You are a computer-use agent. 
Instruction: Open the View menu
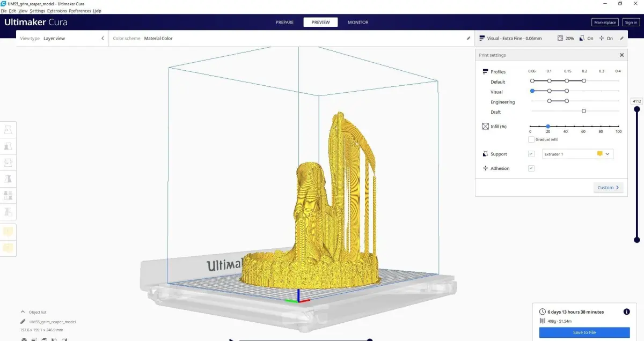[x=23, y=11]
